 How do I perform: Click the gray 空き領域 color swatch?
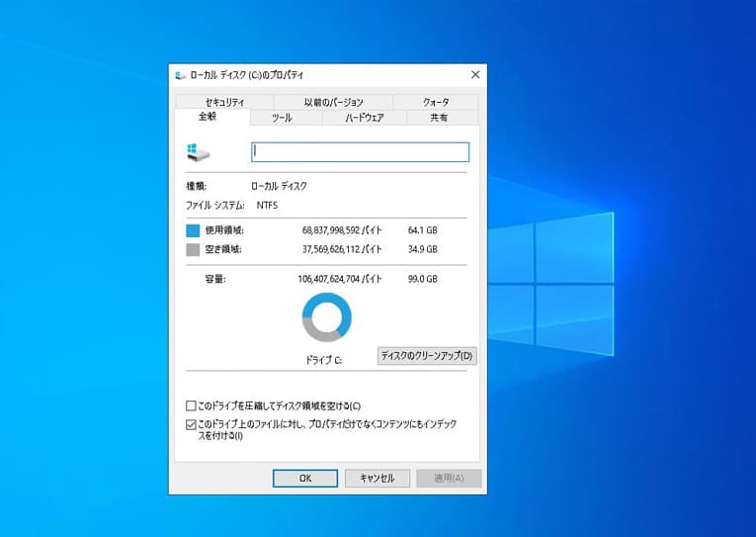[193, 249]
